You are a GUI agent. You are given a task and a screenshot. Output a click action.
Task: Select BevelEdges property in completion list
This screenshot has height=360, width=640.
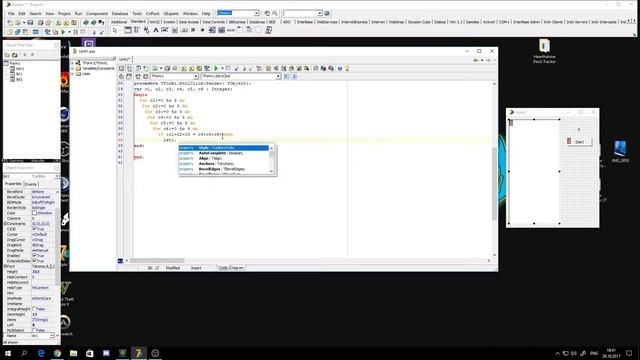[224, 169]
